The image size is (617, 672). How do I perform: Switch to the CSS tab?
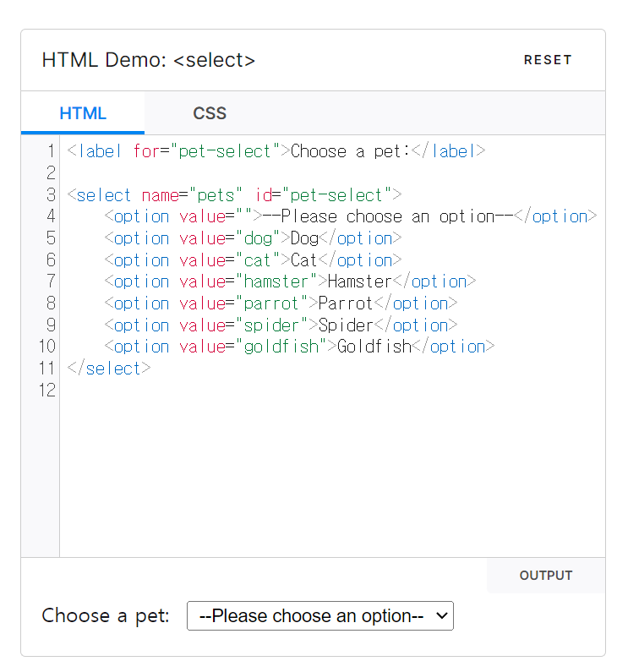(210, 113)
